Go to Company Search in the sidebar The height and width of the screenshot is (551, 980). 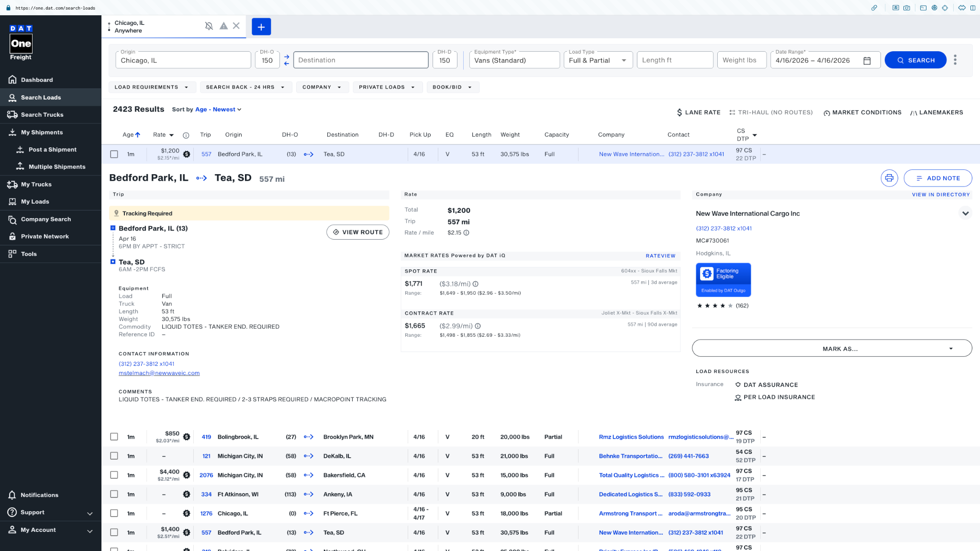46,219
